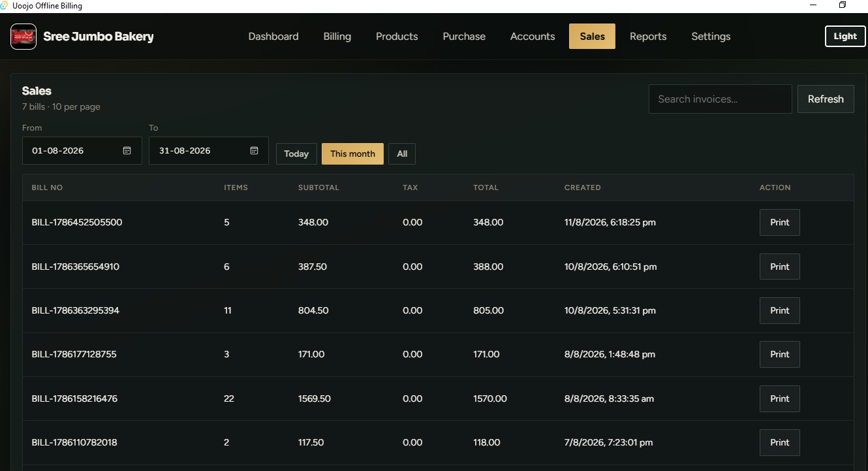868x471 pixels.
Task: Click the SUBTOTAL column header
Action: point(318,187)
